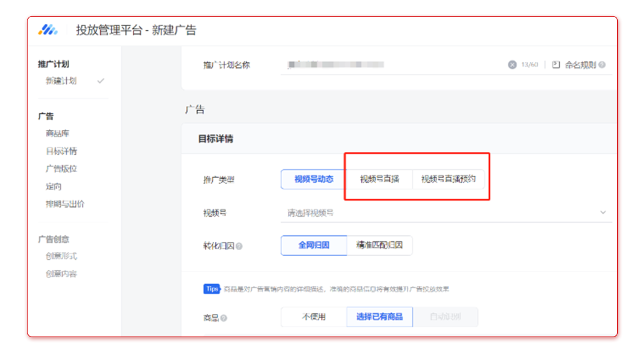
Task: Click into the 推广计划名称 text field
Action: tap(388, 65)
